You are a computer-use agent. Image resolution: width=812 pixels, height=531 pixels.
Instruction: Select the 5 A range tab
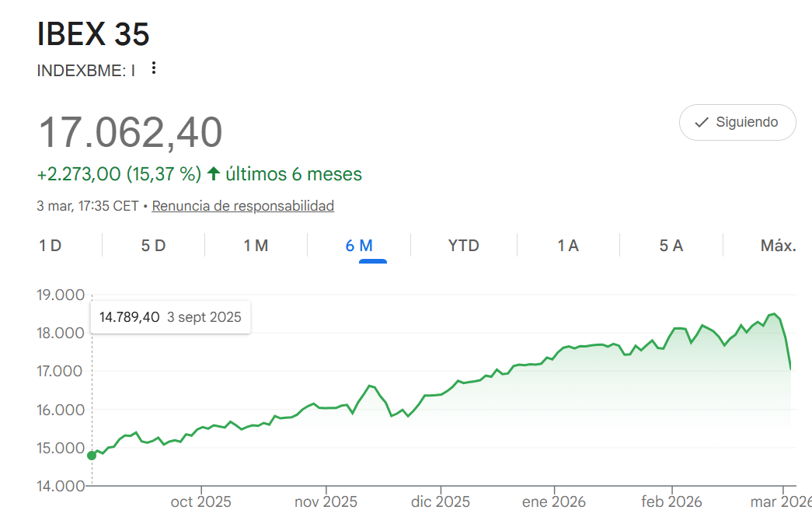671,246
